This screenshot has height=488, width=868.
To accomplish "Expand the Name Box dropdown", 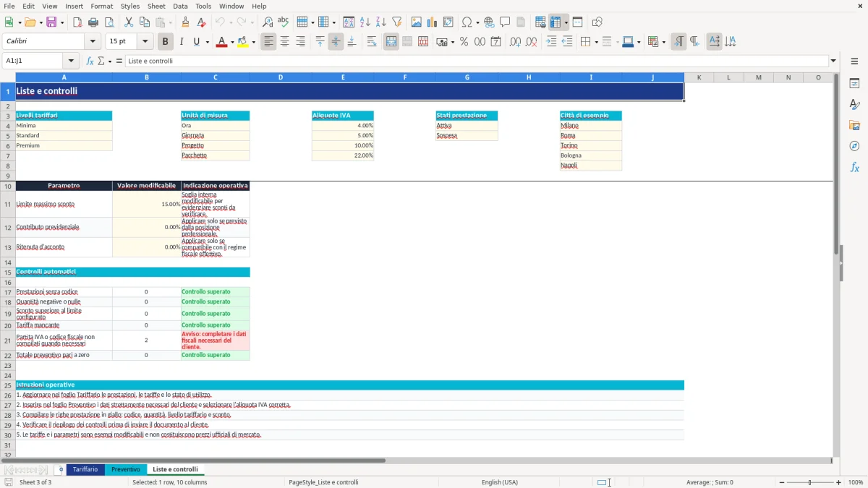I will tap(71, 61).
